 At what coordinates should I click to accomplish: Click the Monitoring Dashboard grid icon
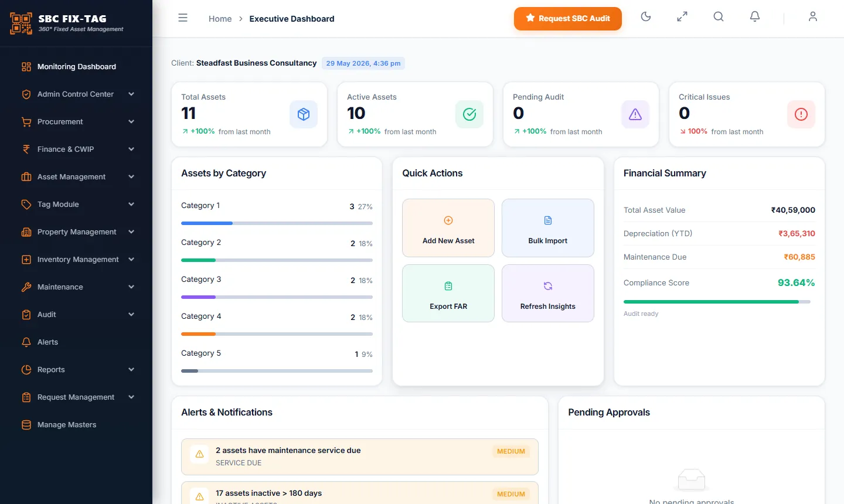pyautogui.click(x=26, y=67)
